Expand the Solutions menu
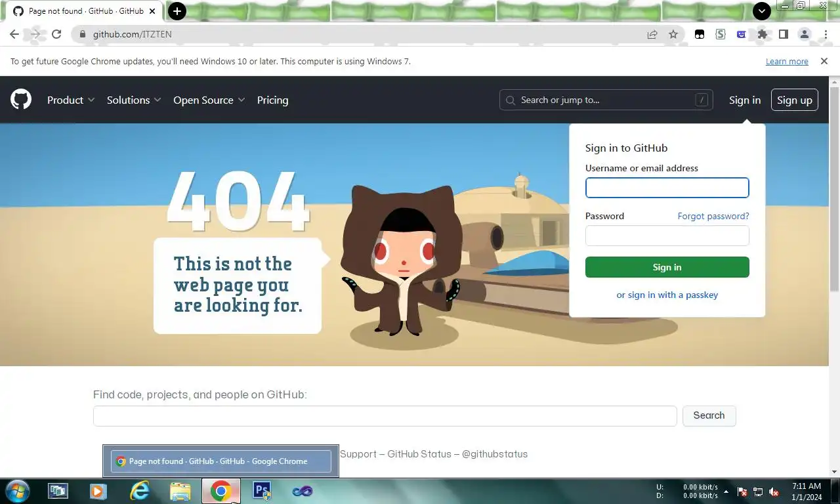The width and height of the screenshot is (840, 504). point(134,100)
